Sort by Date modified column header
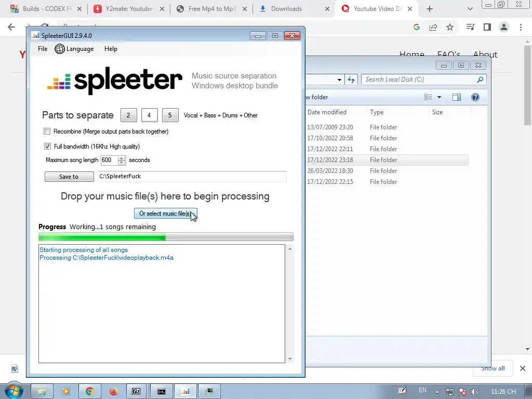 tap(327, 112)
